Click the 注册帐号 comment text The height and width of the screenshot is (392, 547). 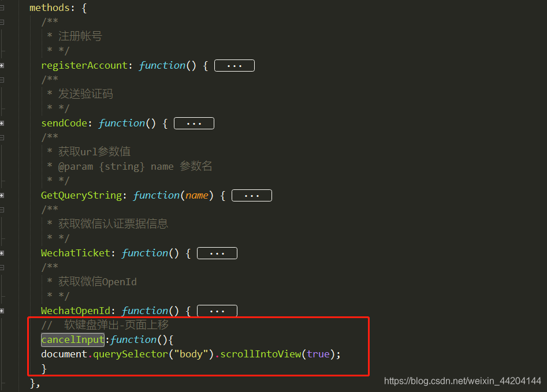point(80,36)
